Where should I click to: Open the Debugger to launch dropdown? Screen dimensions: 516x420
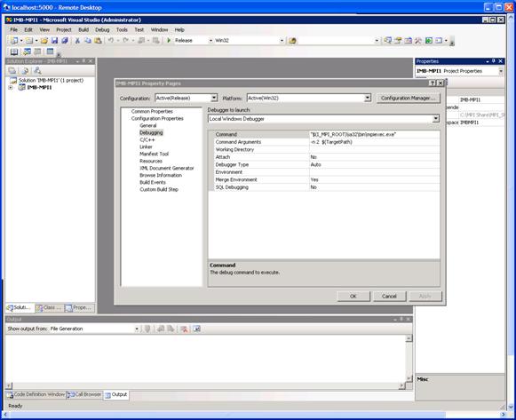coord(436,119)
